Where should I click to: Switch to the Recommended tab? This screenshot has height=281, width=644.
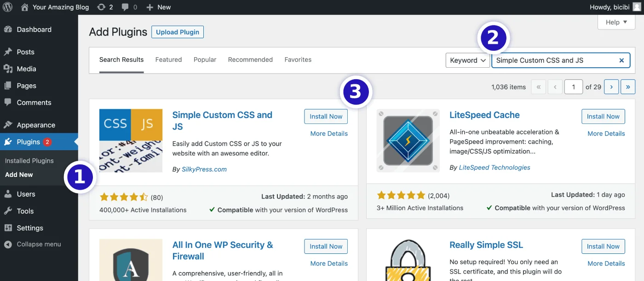[x=250, y=59]
